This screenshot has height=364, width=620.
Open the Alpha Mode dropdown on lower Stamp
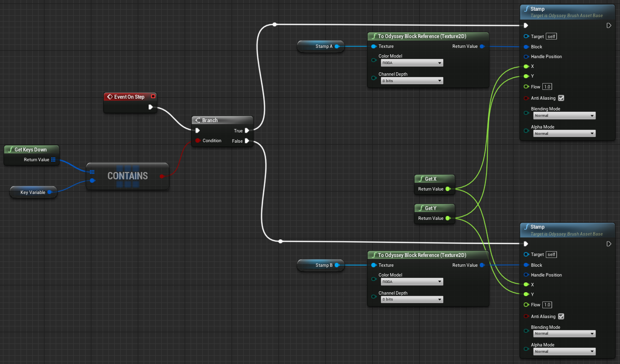coord(564,351)
